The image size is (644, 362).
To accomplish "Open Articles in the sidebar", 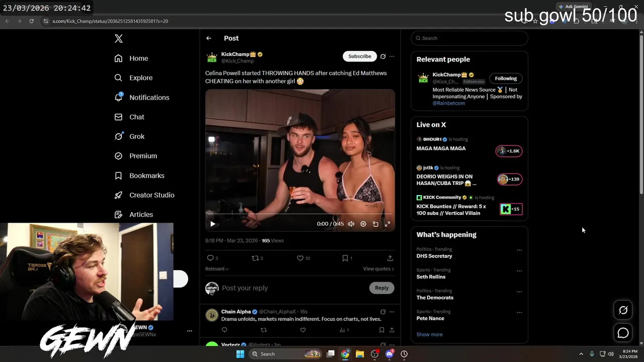I will [x=134, y=215].
